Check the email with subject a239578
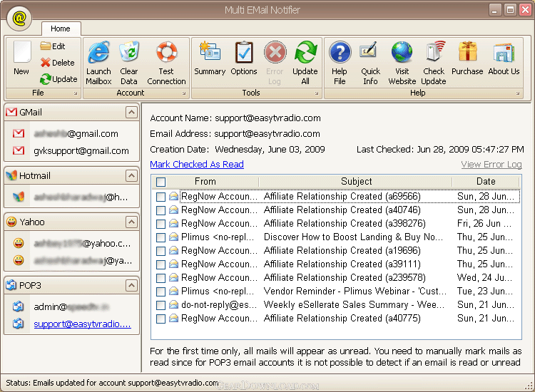Image resolution: width=535 pixels, height=392 pixels. 160,278
